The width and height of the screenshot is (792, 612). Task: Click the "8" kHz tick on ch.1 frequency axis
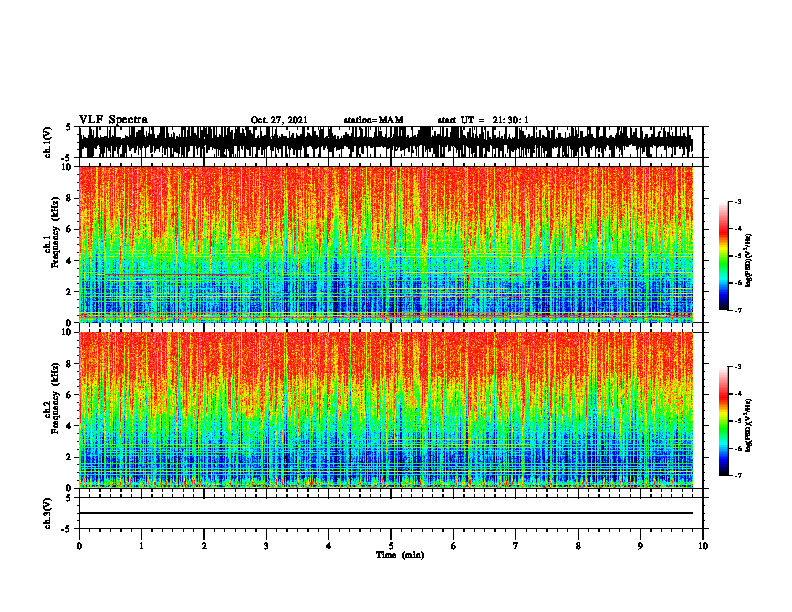tap(70, 198)
